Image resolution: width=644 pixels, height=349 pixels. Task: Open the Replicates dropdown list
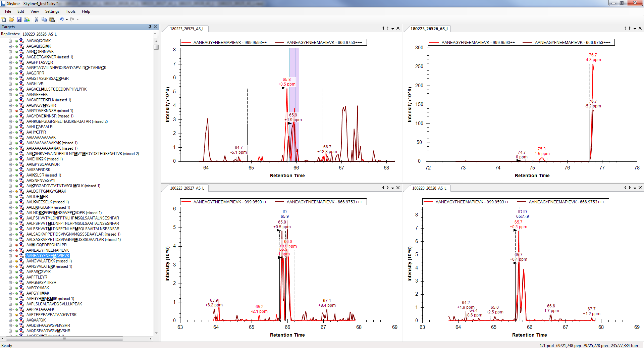155,34
